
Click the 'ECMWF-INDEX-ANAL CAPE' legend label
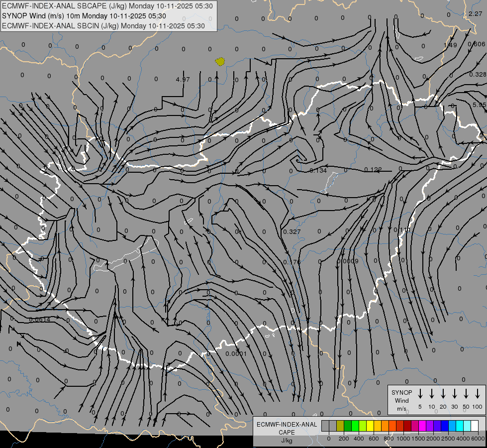287,428
